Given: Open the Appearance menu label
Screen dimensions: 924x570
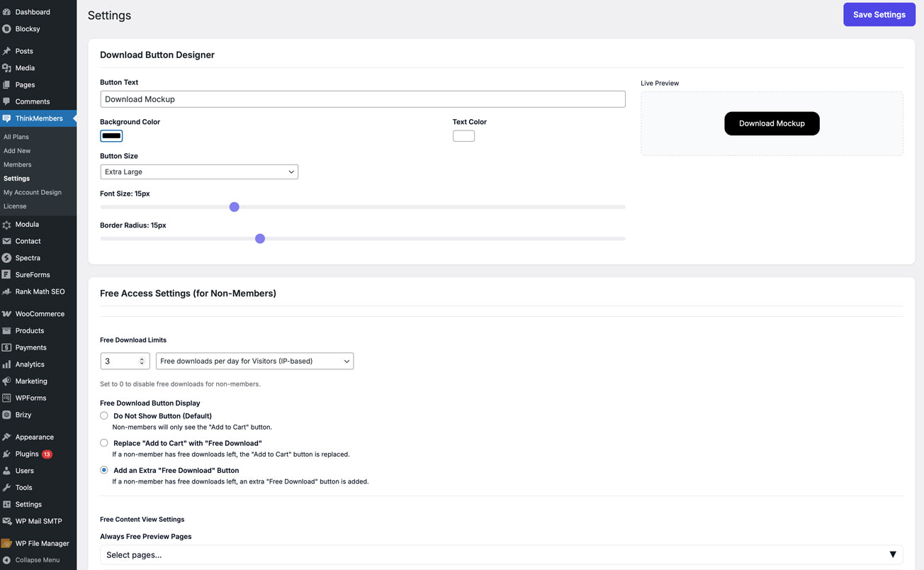Looking at the screenshot, I should click(35, 437).
